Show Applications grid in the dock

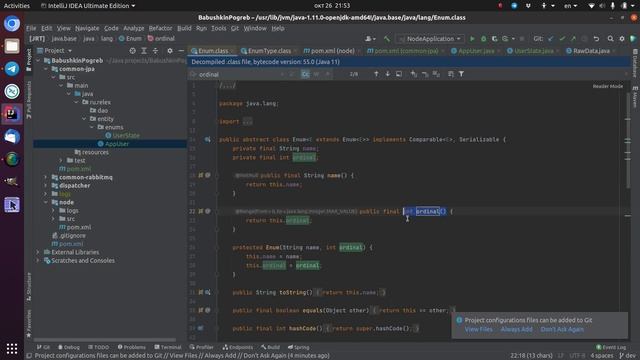click(12, 349)
